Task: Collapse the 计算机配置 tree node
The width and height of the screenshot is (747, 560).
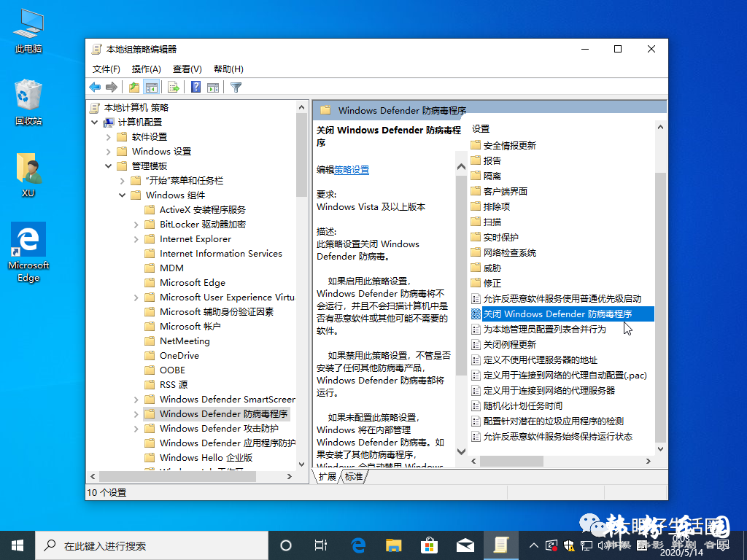Action: [94, 122]
